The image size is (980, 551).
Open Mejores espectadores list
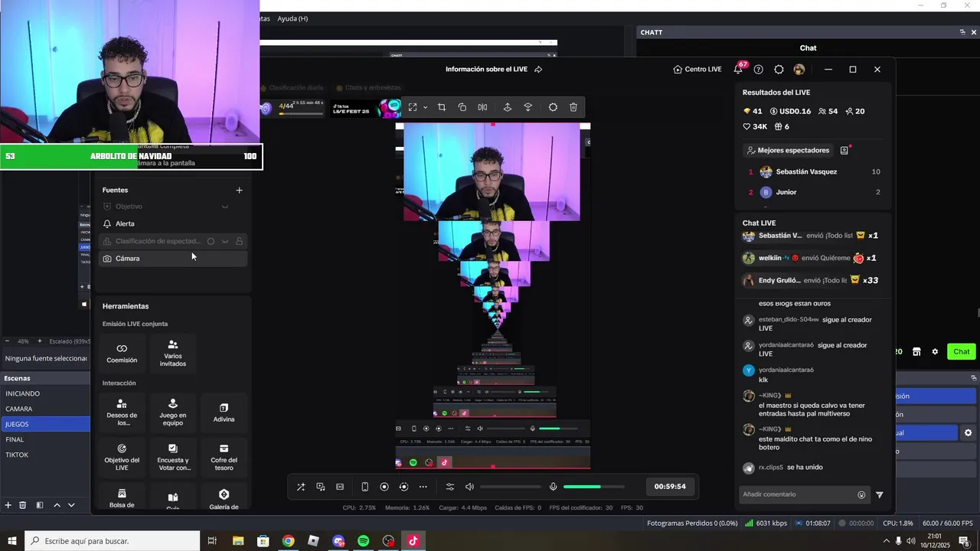click(x=788, y=151)
